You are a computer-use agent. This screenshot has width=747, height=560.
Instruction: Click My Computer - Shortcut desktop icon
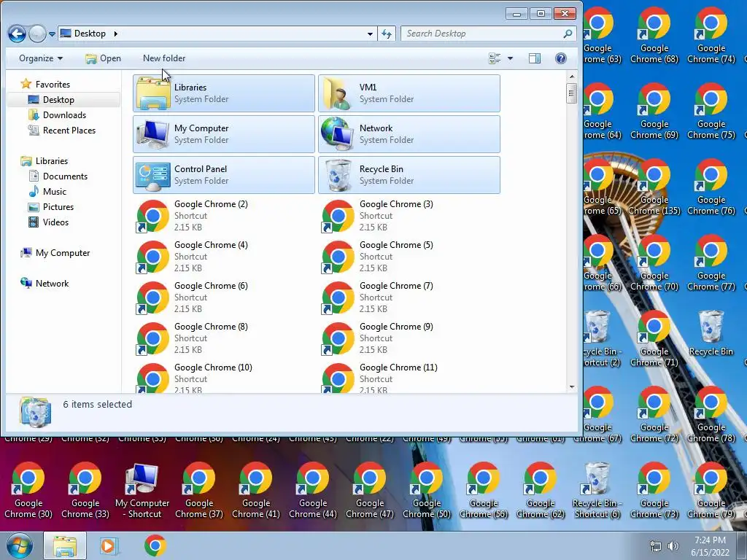tap(142, 491)
